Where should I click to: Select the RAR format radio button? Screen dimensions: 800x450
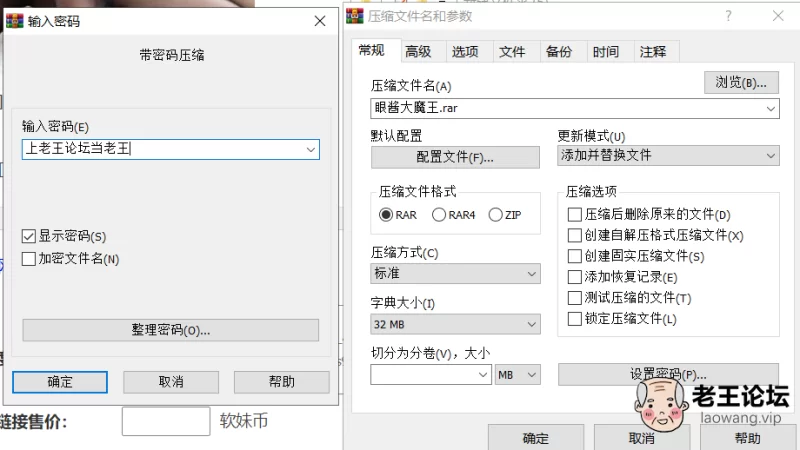point(386,215)
